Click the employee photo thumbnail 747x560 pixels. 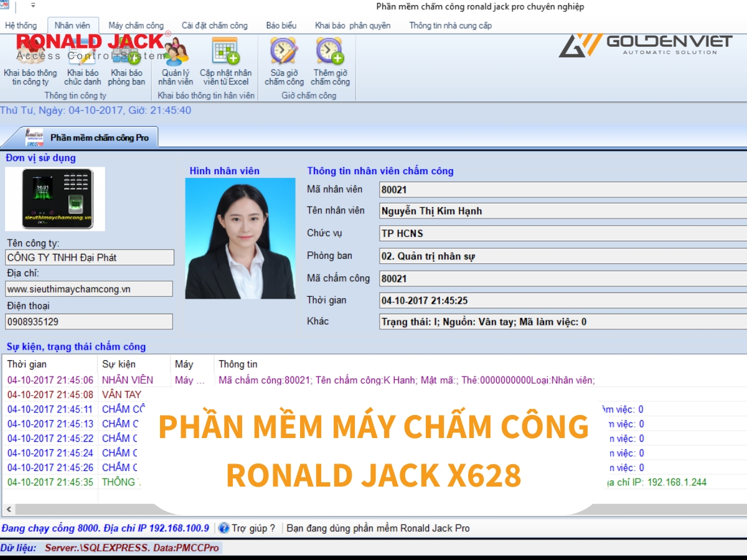click(x=240, y=240)
